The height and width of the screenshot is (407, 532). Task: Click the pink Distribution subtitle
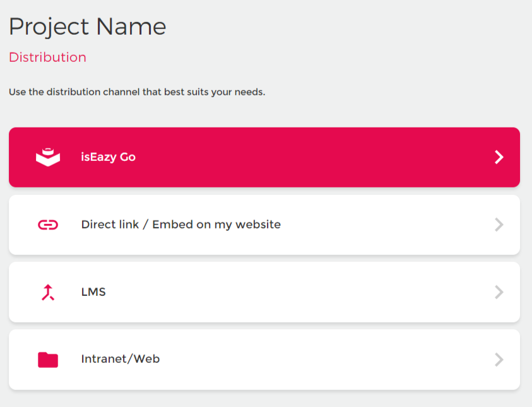[47, 57]
